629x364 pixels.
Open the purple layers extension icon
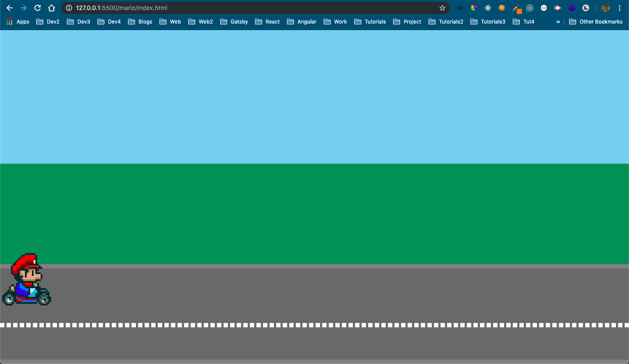pyautogui.click(x=572, y=8)
